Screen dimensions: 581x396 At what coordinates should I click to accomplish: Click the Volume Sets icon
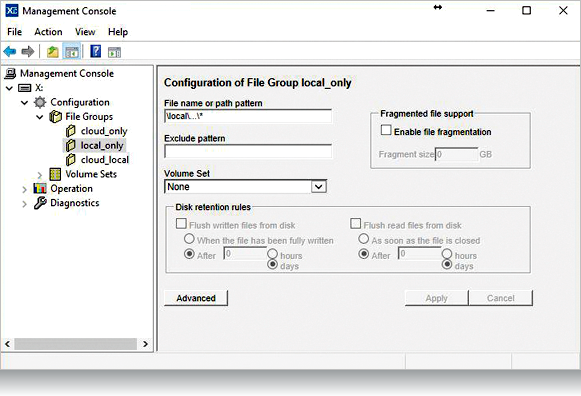point(55,174)
